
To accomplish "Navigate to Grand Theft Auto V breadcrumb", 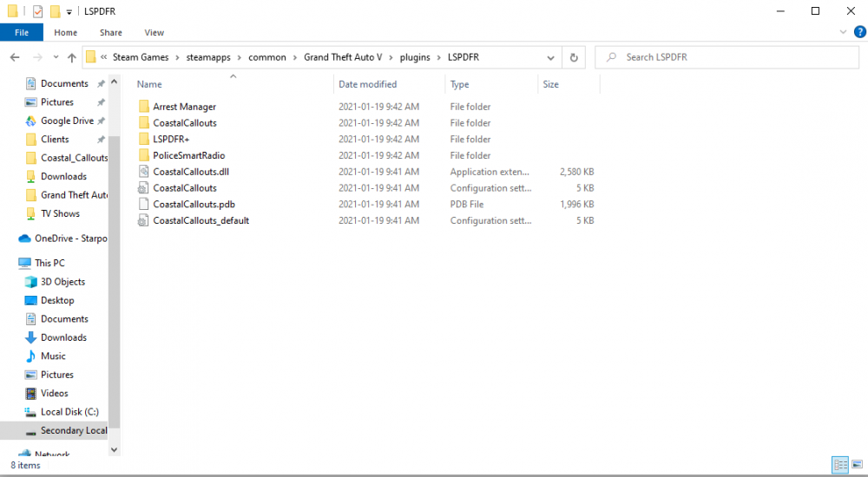I will point(343,57).
